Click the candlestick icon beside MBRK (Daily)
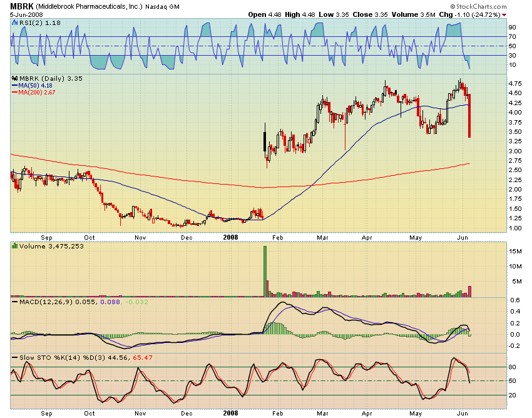Screen dimensions: 532x418 [15, 78]
